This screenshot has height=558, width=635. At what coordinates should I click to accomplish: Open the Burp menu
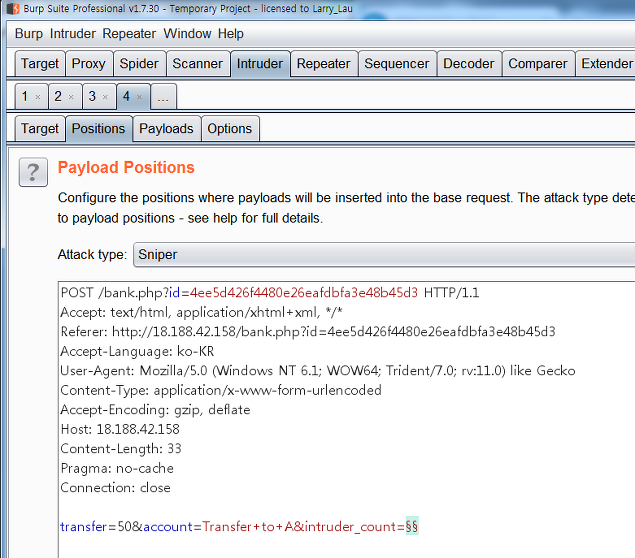tap(29, 34)
